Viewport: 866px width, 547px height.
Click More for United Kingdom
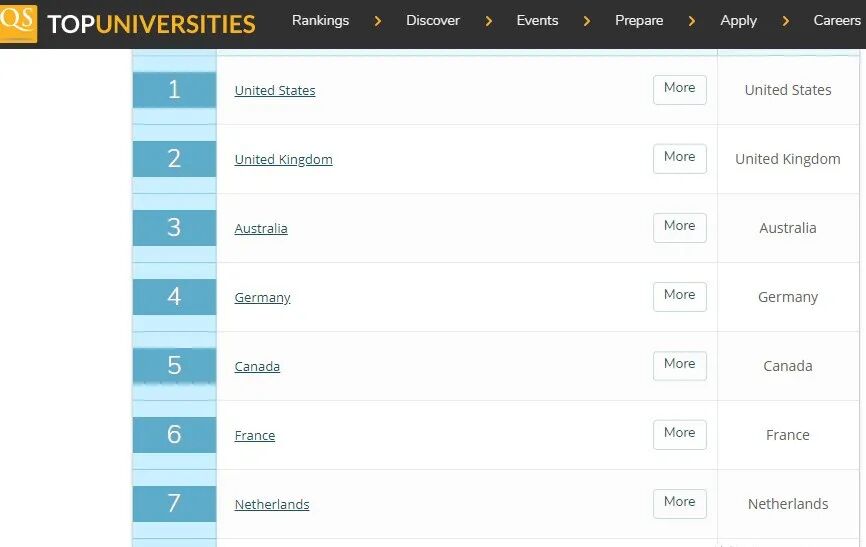pos(679,159)
